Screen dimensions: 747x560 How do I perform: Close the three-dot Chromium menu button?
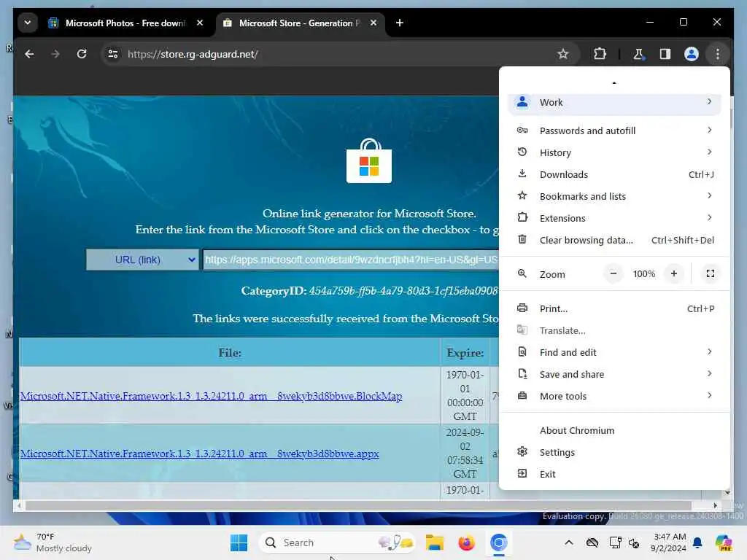tap(718, 54)
